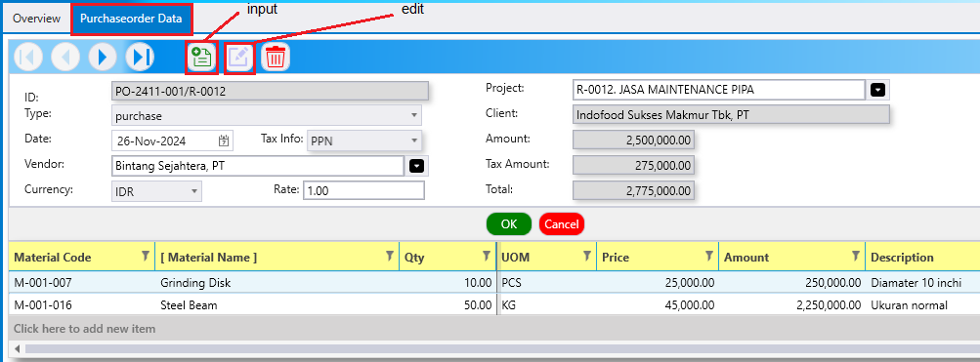Screen dimensions: 980x362
Task: Select the Purchaseorder Data tab
Action: click(x=131, y=19)
